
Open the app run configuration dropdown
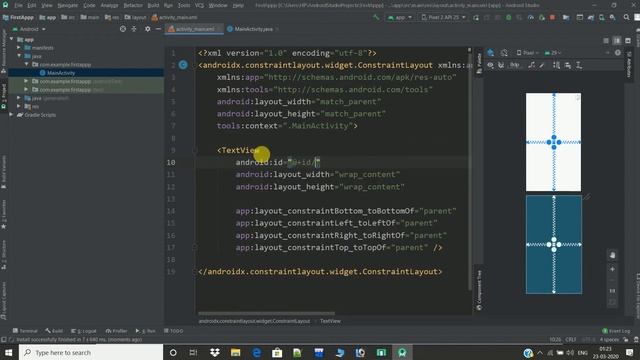click(x=400, y=18)
